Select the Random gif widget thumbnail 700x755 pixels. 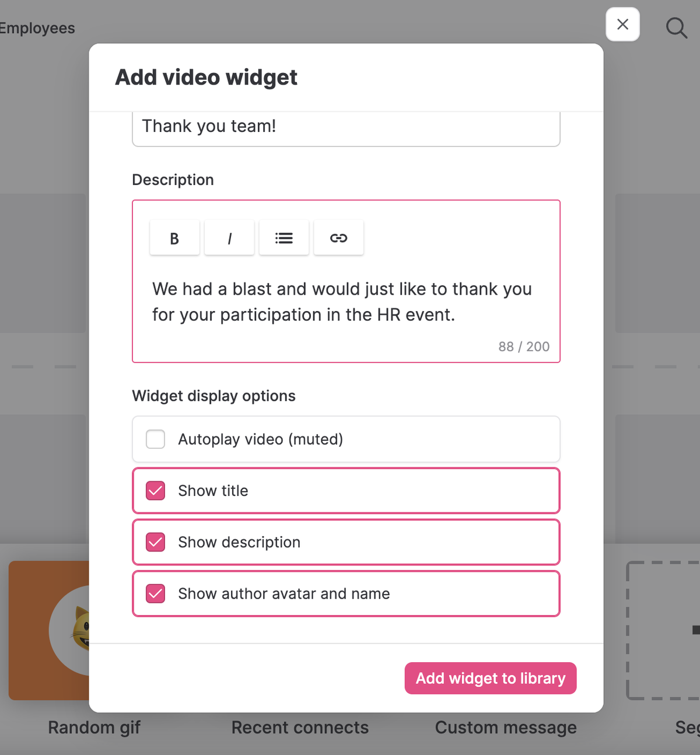point(49,630)
